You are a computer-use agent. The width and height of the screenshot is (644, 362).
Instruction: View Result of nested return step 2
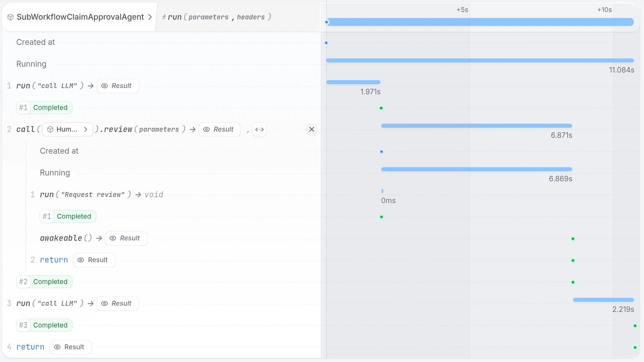click(94, 260)
